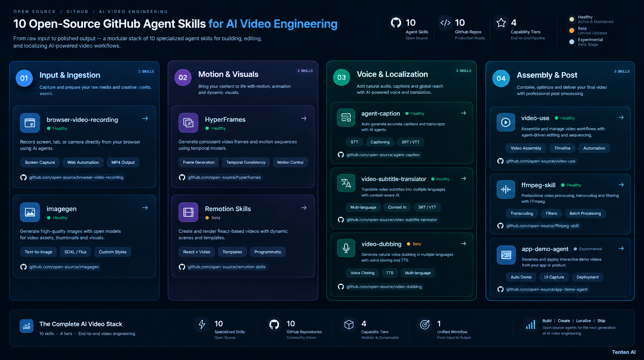
Task: Click the ffmpeg-skill waveform icon
Action: pyautogui.click(x=506, y=189)
